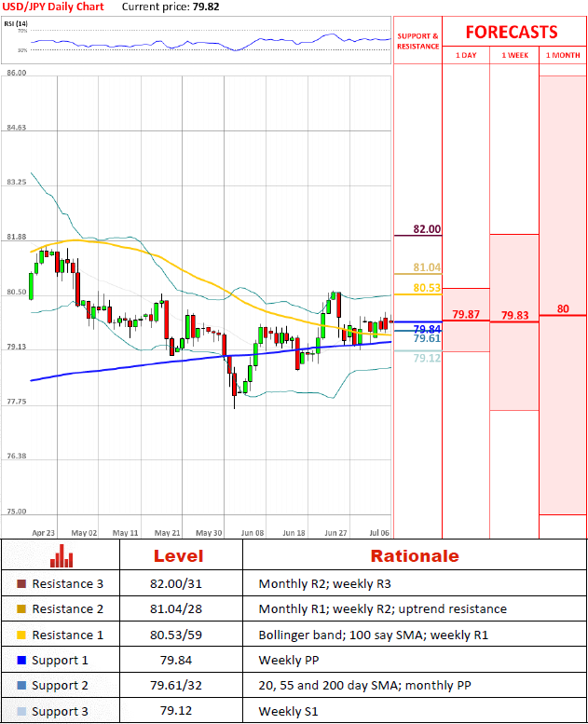Viewport: 588px width, 724px height.
Task: Select the 1 MONTH forecast column header
Action: 563,55
